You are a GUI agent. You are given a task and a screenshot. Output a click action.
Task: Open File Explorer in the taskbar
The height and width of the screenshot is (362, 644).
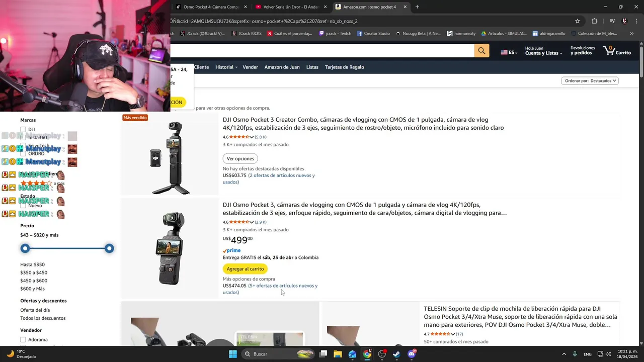[x=338, y=354]
